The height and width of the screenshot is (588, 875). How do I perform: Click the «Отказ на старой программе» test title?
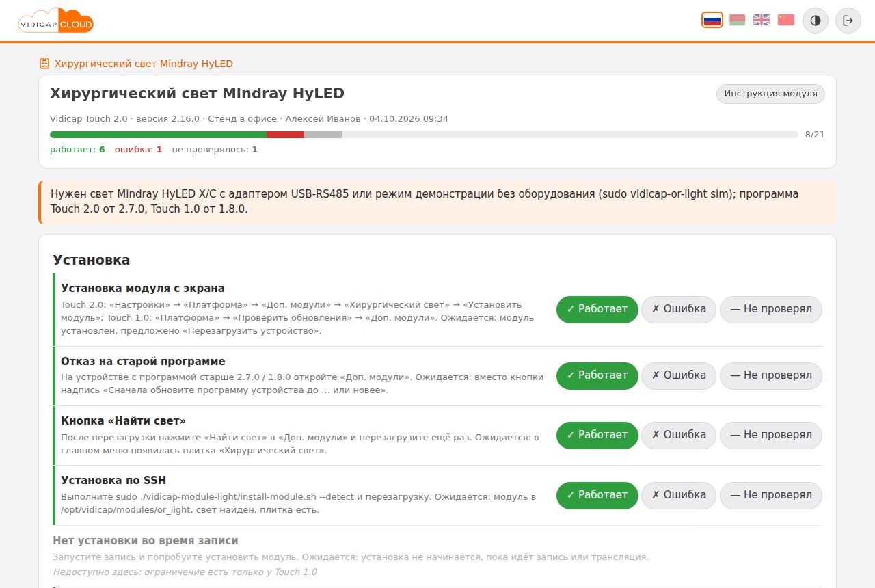(x=143, y=361)
